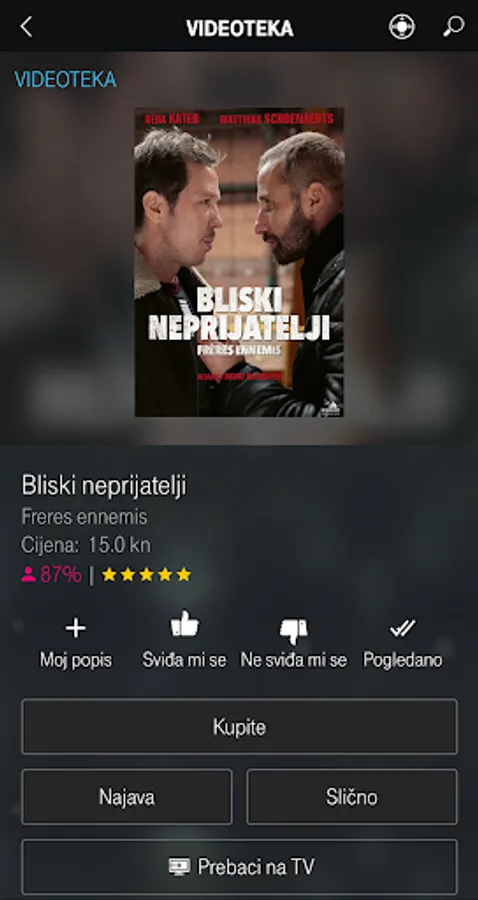Play the trailer with Najava
The width and height of the screenshot is (478, 900).
coord(127,797)
